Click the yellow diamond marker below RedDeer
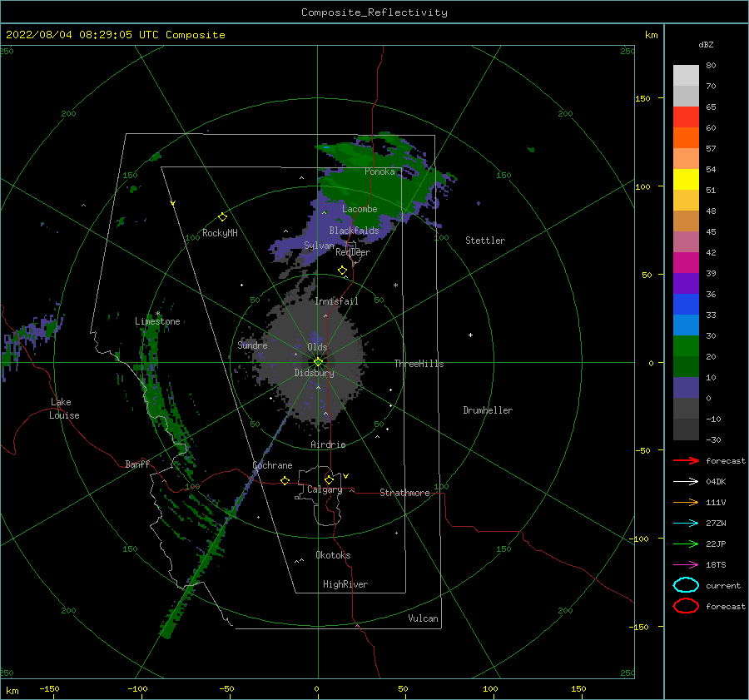The height and width of the screenshot is (700, 749). tap(342, 271)
